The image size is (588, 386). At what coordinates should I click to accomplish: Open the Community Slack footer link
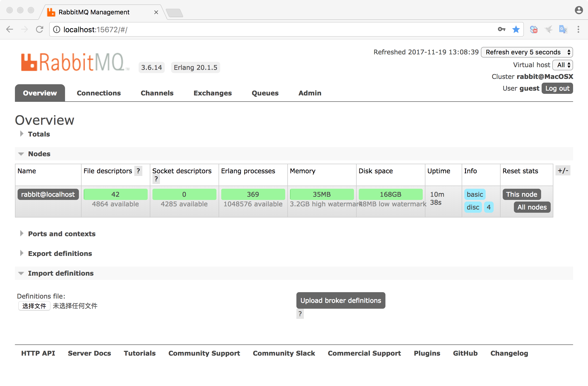[284, 353]
